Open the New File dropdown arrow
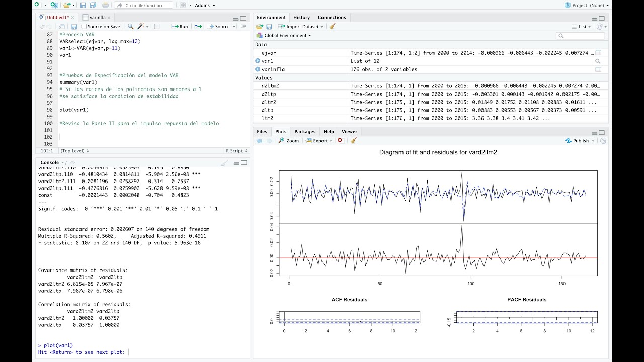644x362 pixels. click(44, 5)
